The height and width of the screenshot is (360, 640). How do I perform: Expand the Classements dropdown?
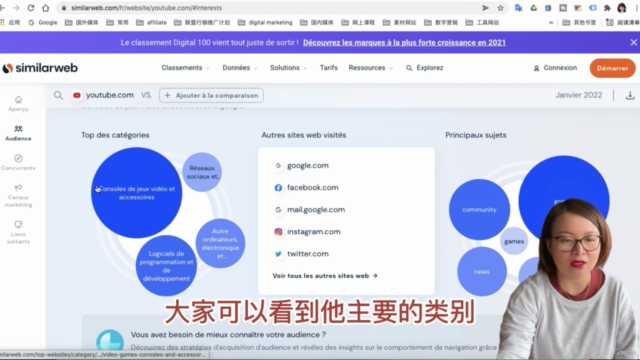[186, 68]
